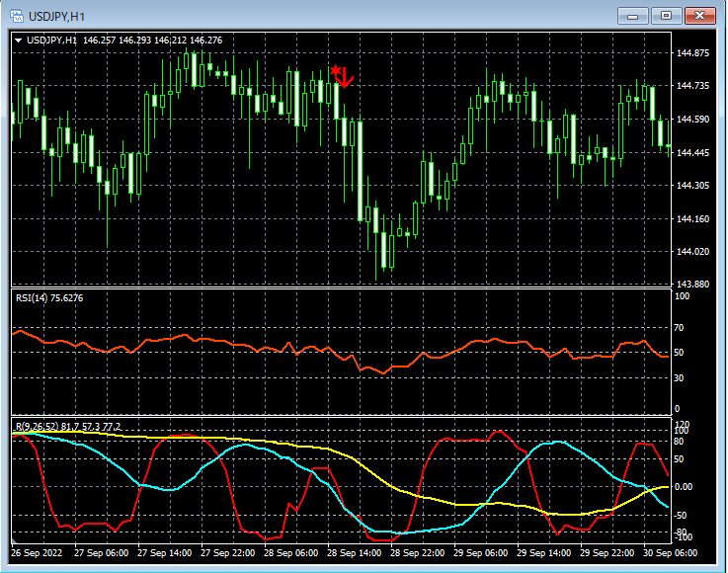This screenshot has width=728, height=573.
Task: Click the 29 Sep 14:00 time label
Action: click(543, 553)
